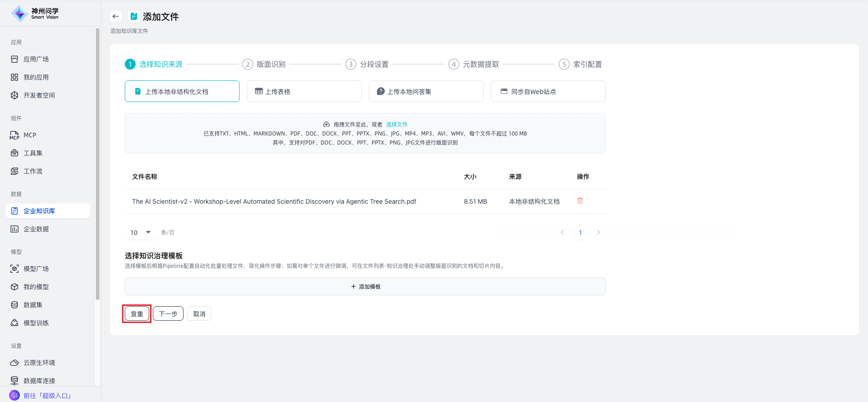Click the 下一步 button

pyautogui.click(x=168, y=313)
